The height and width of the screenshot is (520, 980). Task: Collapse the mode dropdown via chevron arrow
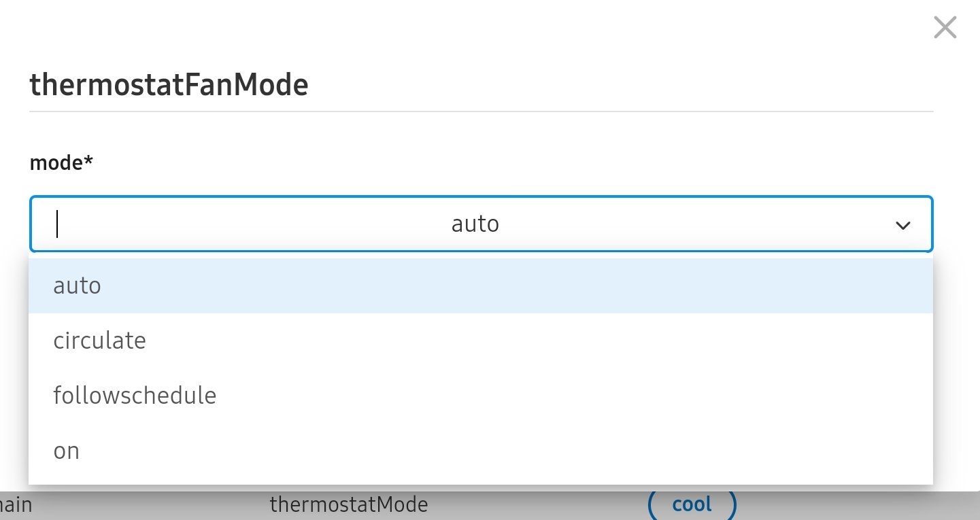pyautogui.click(x=902, y=225)
